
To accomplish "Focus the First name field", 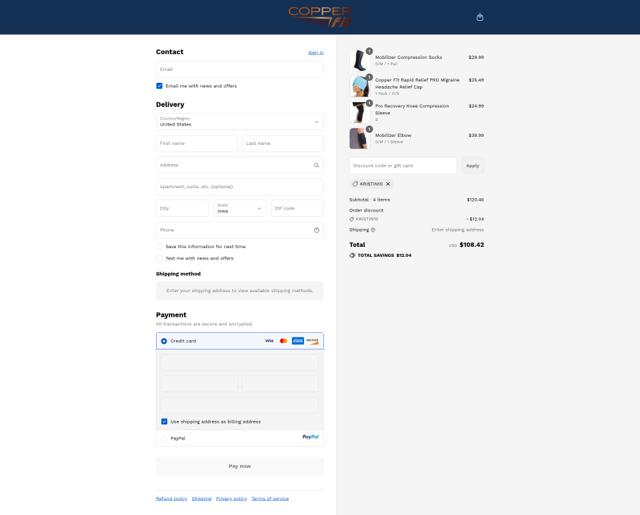I will pyautogui.click(x=197, y=144).
